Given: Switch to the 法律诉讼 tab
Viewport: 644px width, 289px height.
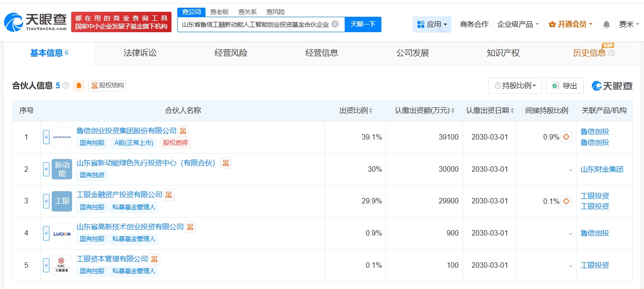Looking at the screenshot, I should tap(140, 53).
